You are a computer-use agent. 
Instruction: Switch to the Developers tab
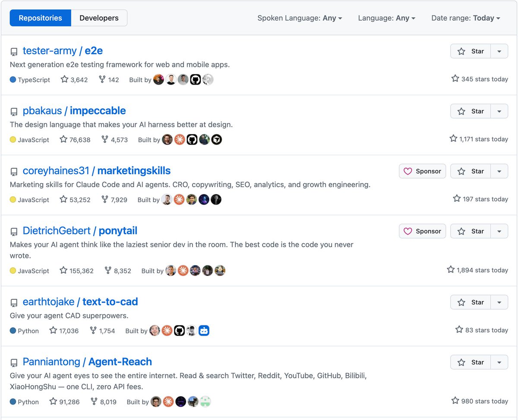[99, 18]
